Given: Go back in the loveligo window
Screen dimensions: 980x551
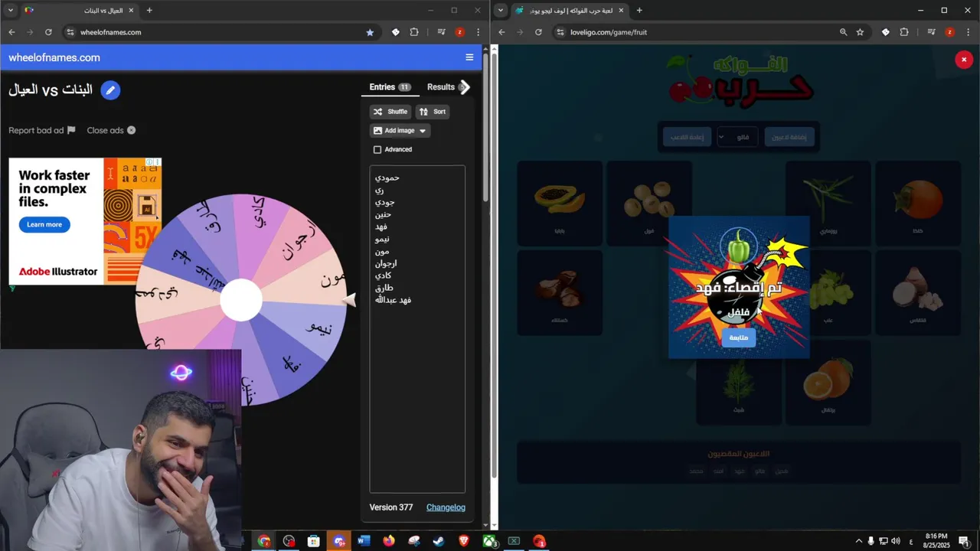Looking at the screenshot, I should click(x=501, y=32).
